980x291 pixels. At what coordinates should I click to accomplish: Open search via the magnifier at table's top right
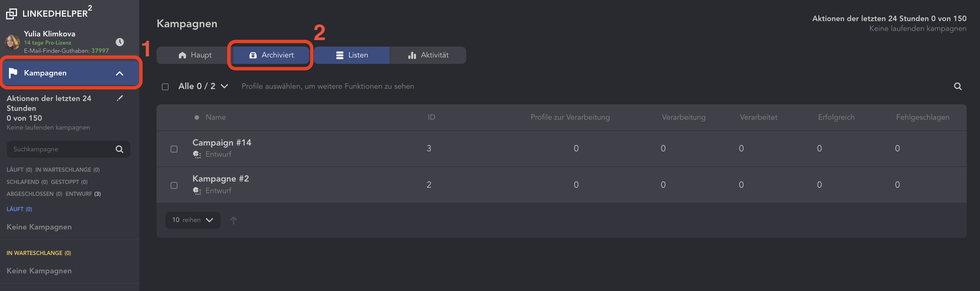pyautogui.click(x=957, y=86)
